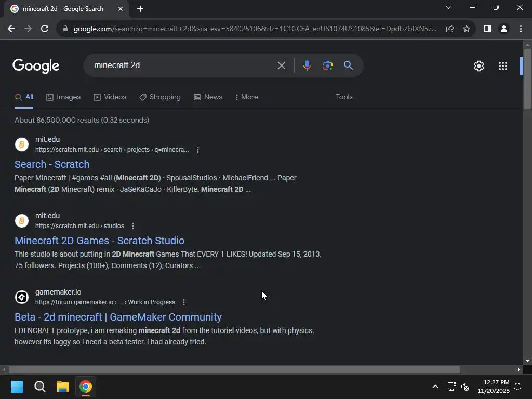Clear the search box text
This screenshot has height=399, width=532.
tap(281, 65)
